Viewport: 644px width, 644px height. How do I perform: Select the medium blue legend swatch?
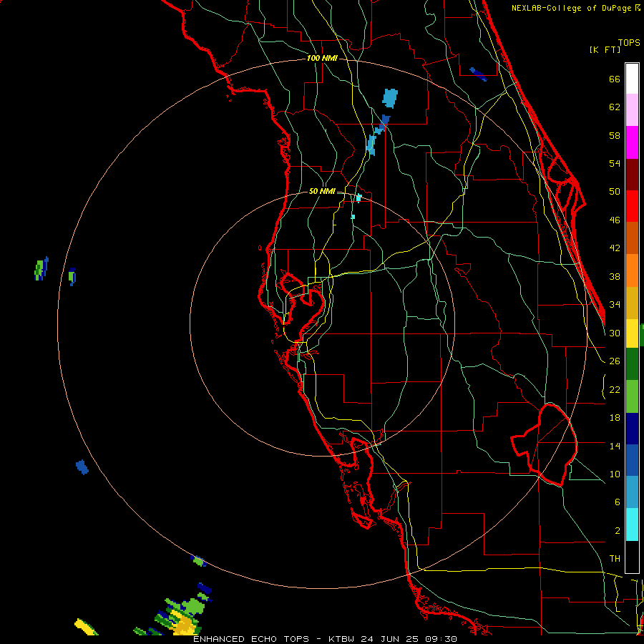coord(632,460)
